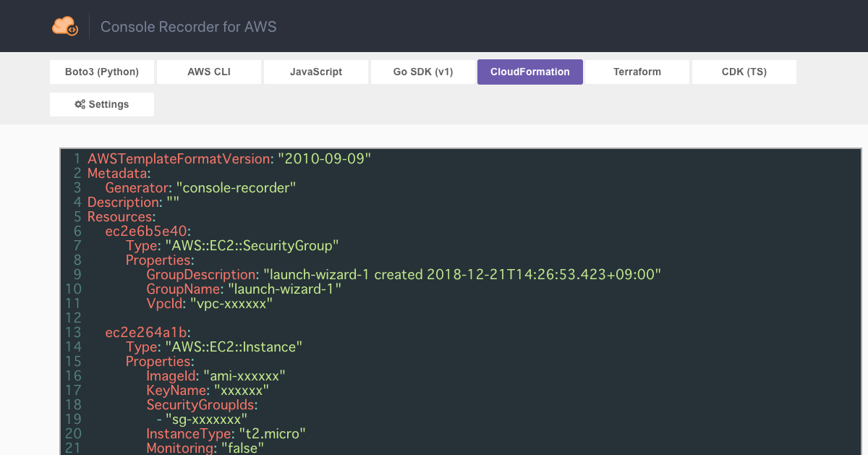
Task: Select the CloudFormation tab
Action: click(x=530, y=72)
